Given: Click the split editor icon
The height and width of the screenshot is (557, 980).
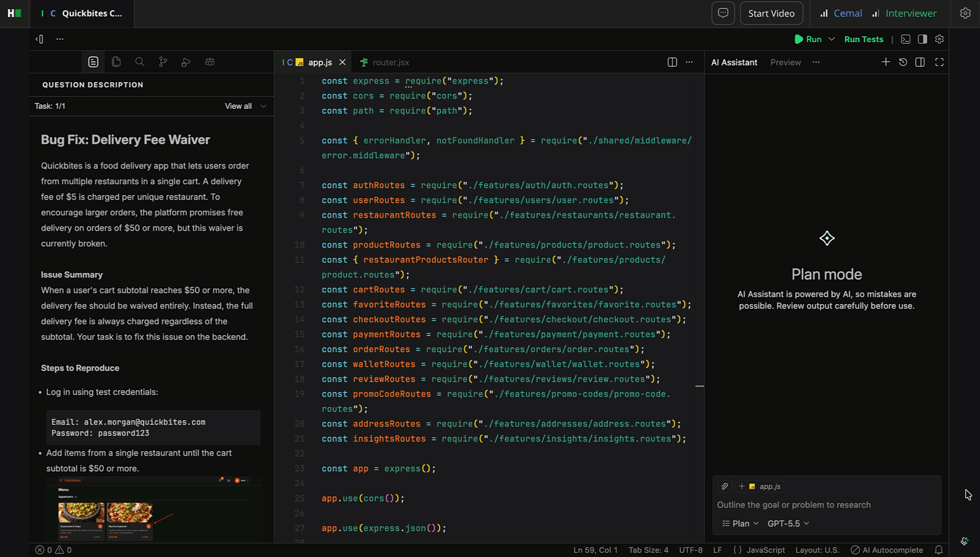Looking at the screenshot, I should [672, 62].
